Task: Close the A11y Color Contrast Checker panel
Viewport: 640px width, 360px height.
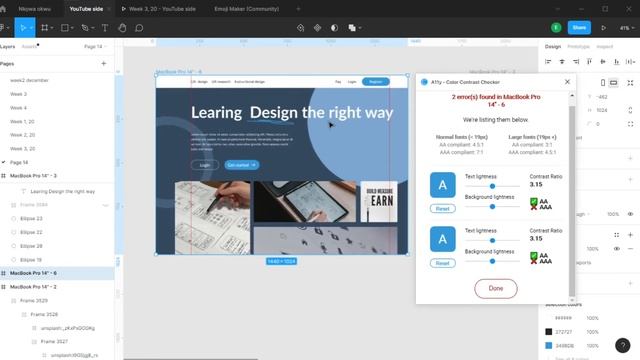Action: 567,82
